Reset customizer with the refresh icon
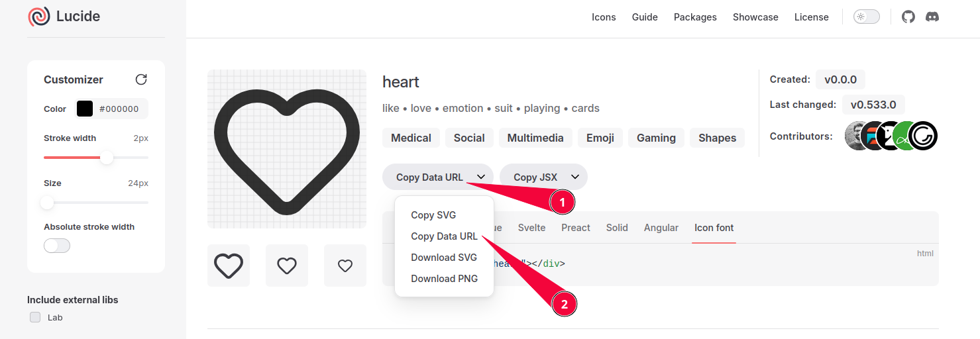The height and width of the screenshot is (339, 980). [141, 79]
